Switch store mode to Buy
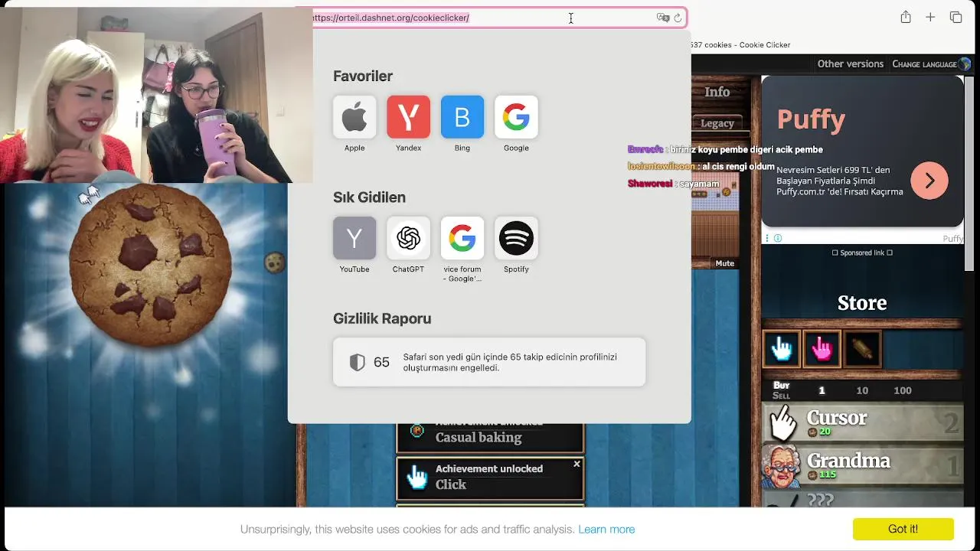The height and width of the screenshot is (551, 980). tap(781, 386)
